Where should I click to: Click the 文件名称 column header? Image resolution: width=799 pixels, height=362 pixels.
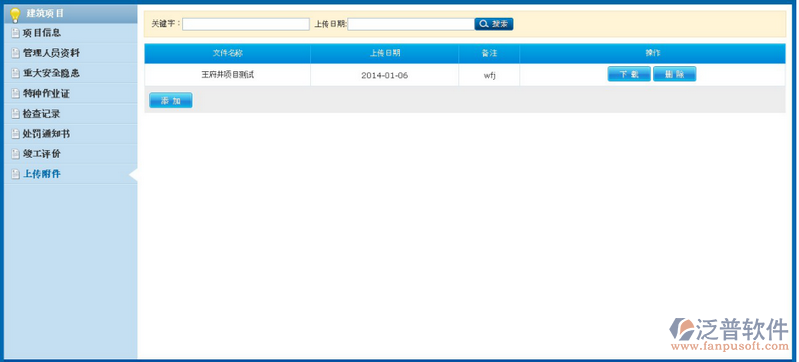(x=227, y=53)
